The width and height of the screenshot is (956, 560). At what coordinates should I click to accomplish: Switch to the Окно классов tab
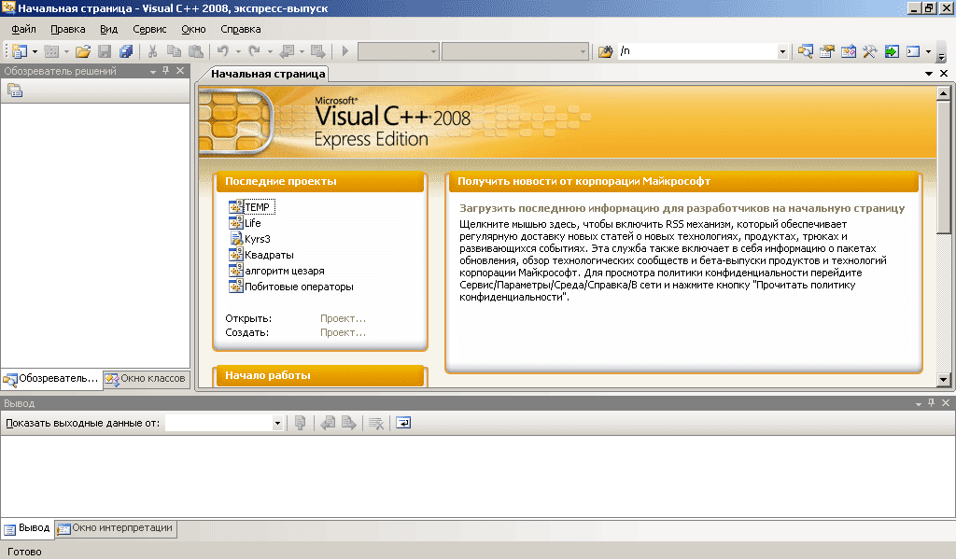click(x=145, y=378)
